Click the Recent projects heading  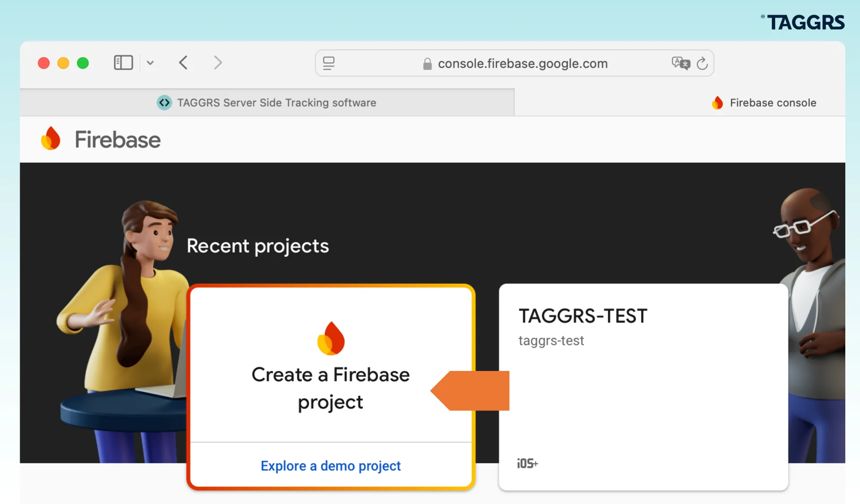(x=258, y=246)
